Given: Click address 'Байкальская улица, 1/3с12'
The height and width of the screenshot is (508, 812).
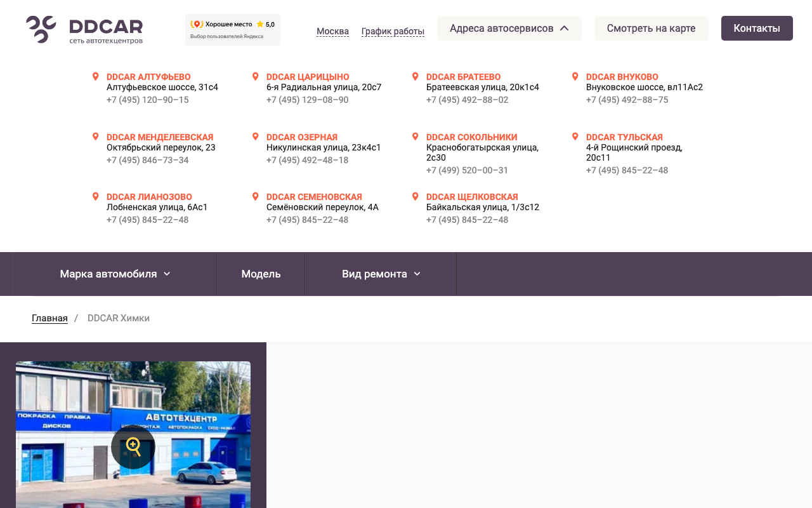Looking at the screenshot, I should 483,207.
